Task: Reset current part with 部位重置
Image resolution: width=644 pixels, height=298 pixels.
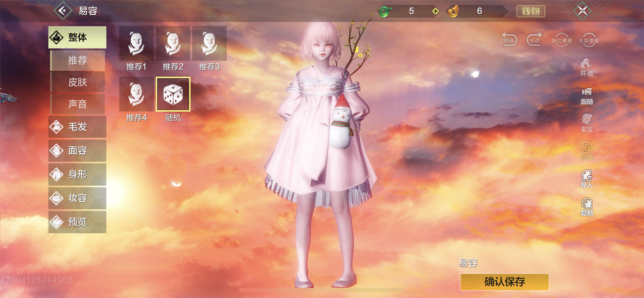Action: pyautogui.click(x=562, y=40)
